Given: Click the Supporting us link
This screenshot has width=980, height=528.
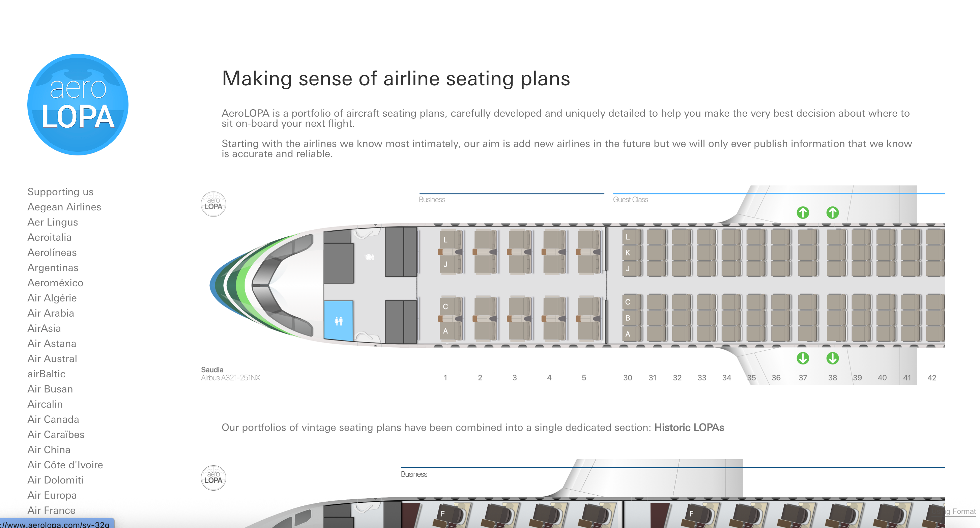Looking at the screenshot, I should (x=60, y=192).
